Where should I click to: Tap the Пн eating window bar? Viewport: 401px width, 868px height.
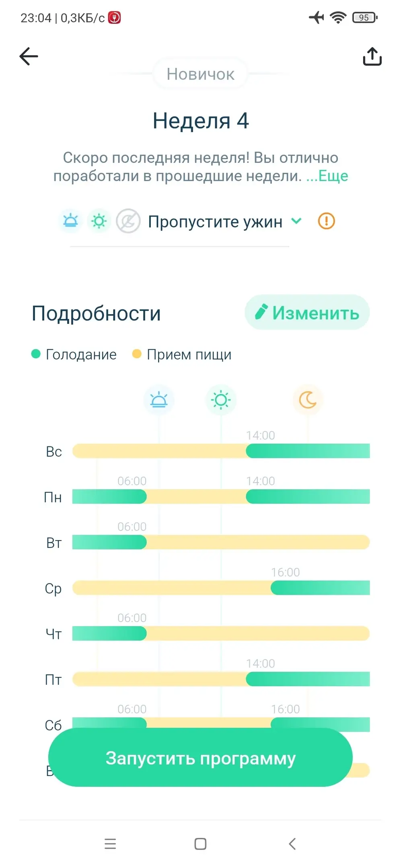196,497
